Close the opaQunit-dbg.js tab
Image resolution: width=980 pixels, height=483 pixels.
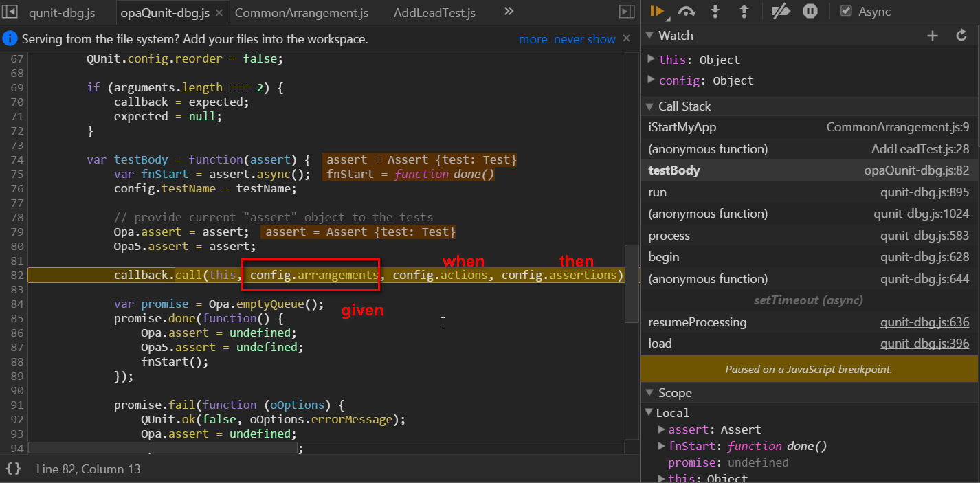[x=219, y=13]
